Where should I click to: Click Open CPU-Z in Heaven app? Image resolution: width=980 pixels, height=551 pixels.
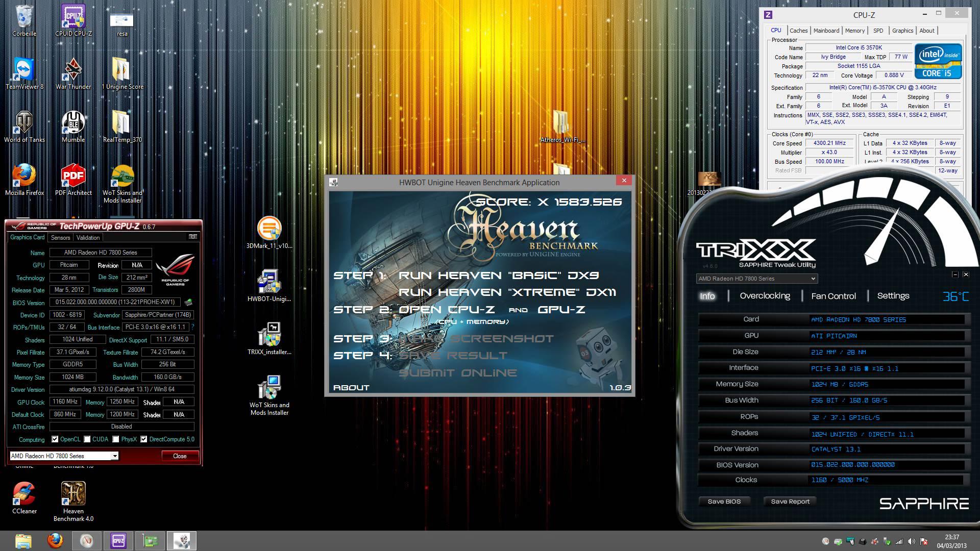[447, 310]
